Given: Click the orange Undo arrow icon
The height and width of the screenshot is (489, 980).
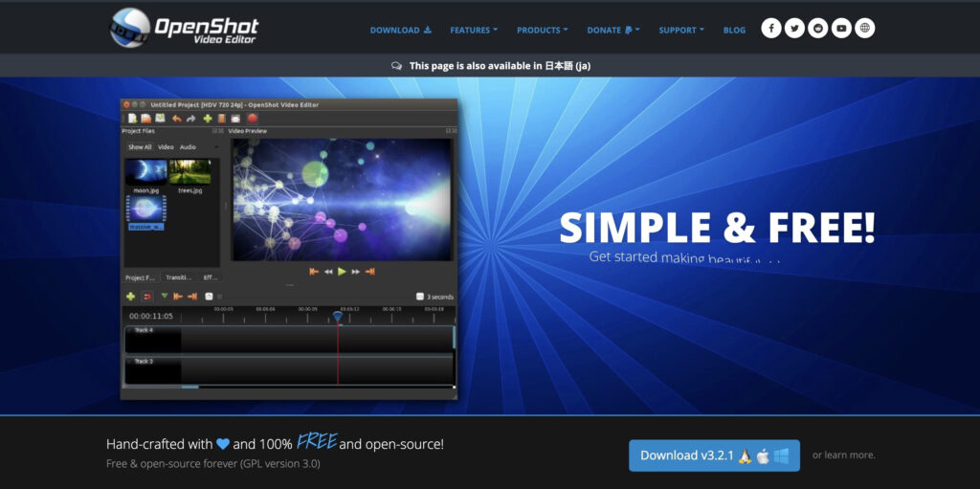Looking at the screenshot, I should (x=177, y=119).
